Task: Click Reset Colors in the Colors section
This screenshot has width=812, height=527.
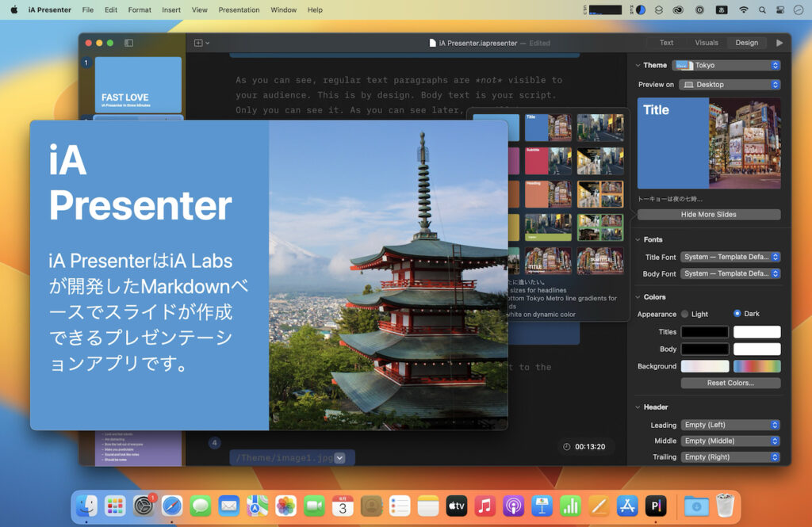Action: 730,383
